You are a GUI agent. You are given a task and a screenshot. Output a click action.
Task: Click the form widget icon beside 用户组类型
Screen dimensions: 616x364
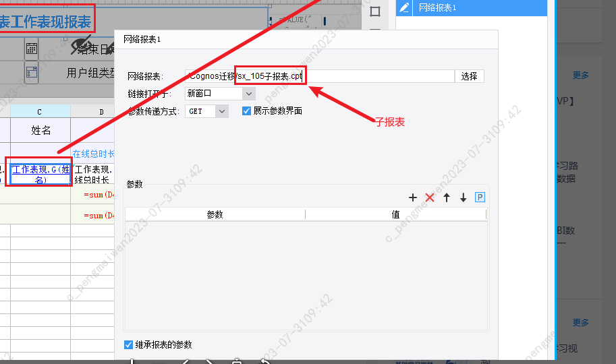coord(32,72)
